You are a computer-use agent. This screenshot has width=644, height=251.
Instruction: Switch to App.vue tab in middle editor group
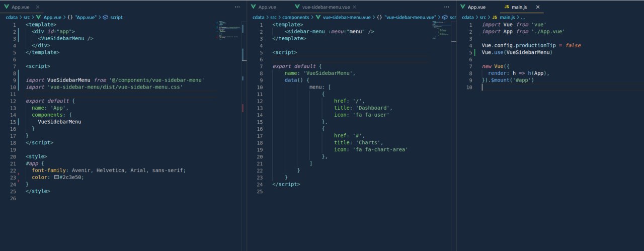pyautogui.click(x=267, y=7)
